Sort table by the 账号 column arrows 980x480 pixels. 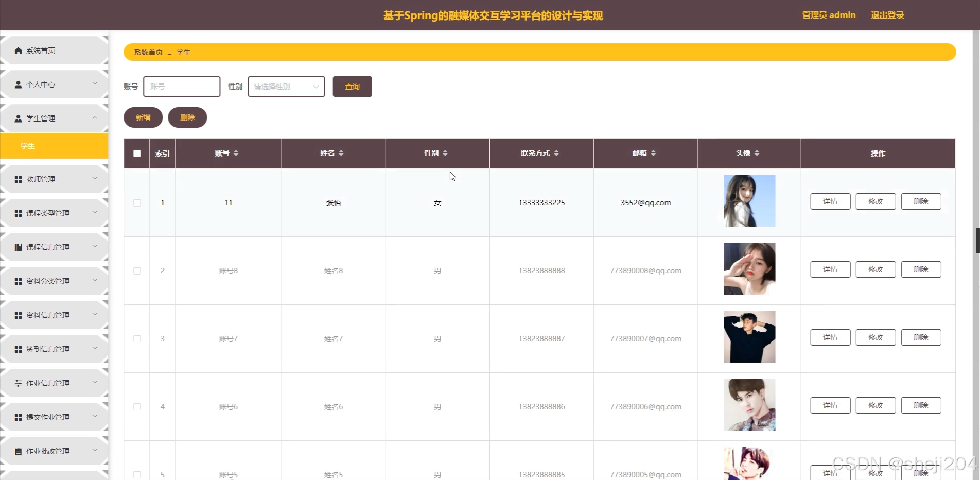click(x=236, y=152)
